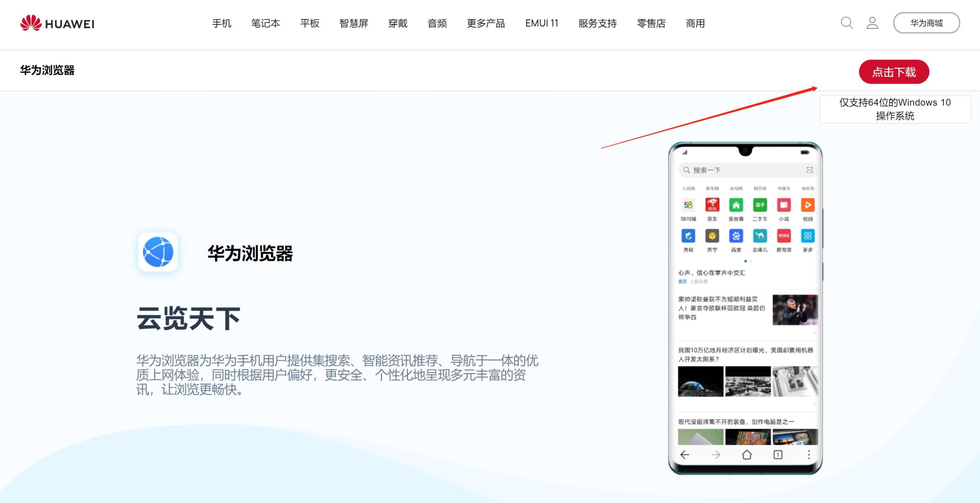
Task: Tap the 百度 paw icon on phone
Action: (x=736, y=236)
